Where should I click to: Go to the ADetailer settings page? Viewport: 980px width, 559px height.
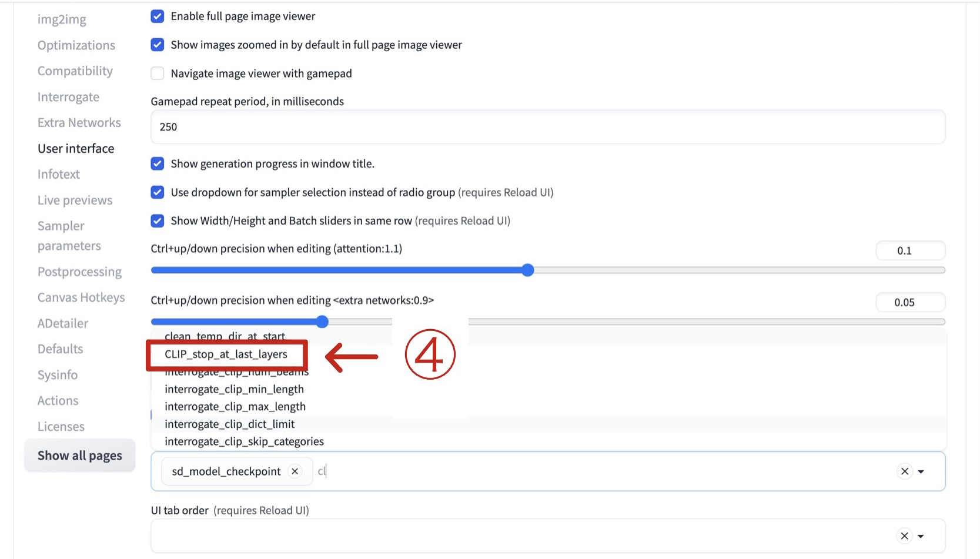click(x=63, y=323)
